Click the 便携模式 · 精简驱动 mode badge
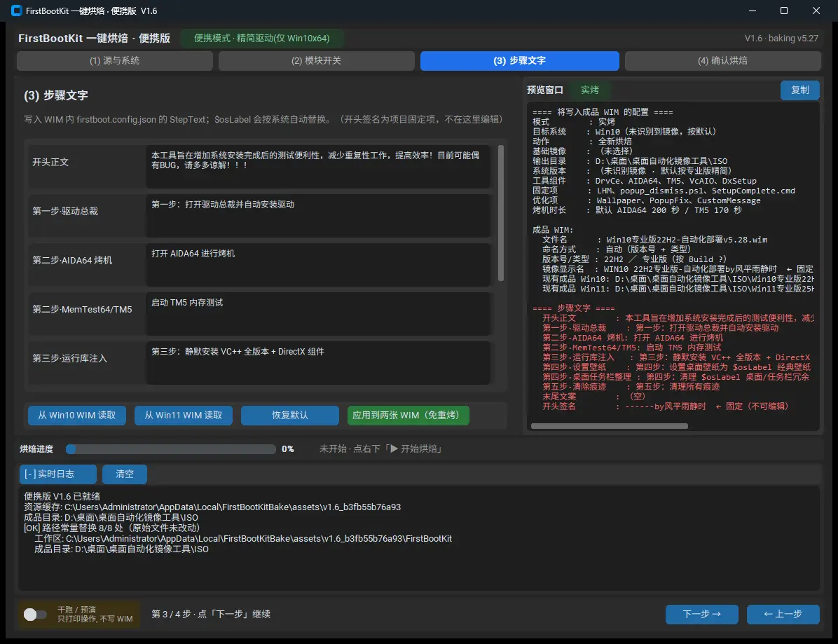The width and height of the screenshot is (838, 644). click(x=262, y=39)
